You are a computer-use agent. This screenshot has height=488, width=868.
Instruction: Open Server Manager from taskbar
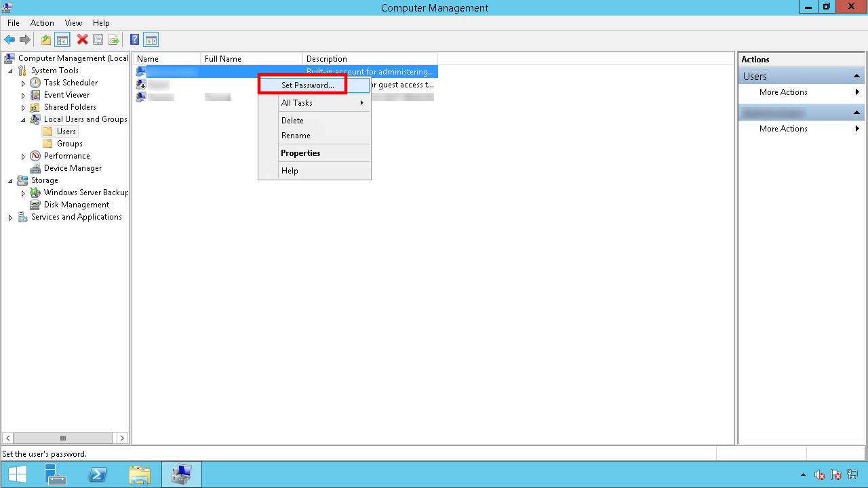[56, 474]
